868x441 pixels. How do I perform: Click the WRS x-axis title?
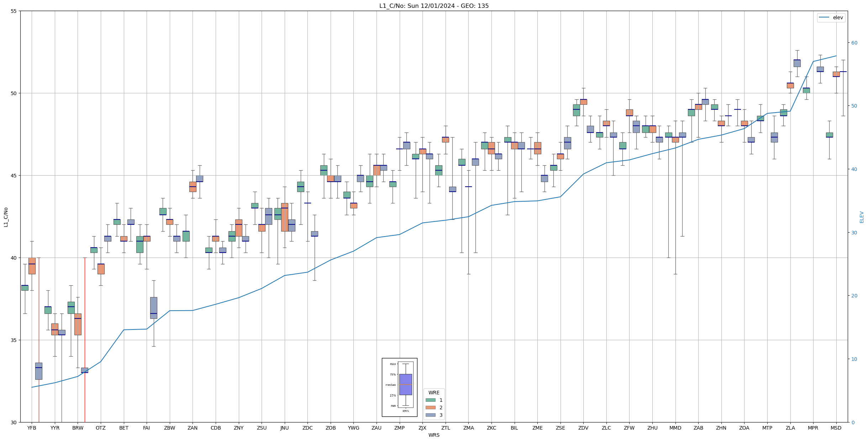(x=434, y=435)
